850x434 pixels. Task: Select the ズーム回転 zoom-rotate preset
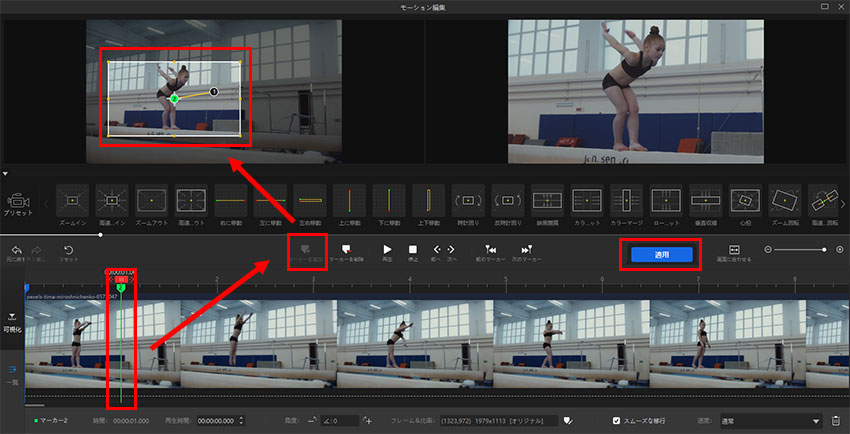tap(785, 200)
